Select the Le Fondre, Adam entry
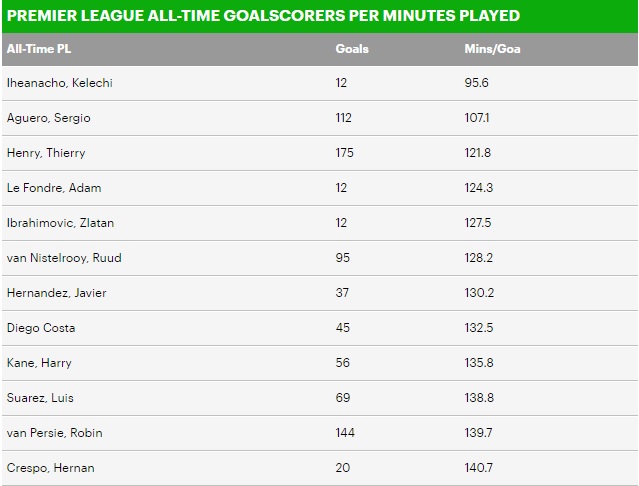The image size is (639, 486). [x=54, y=188]
